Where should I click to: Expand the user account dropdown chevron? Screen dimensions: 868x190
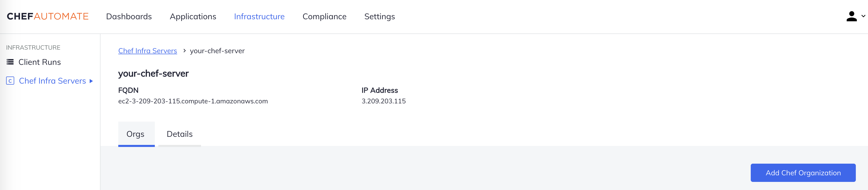pyautogui.click(x=863, y=16)
